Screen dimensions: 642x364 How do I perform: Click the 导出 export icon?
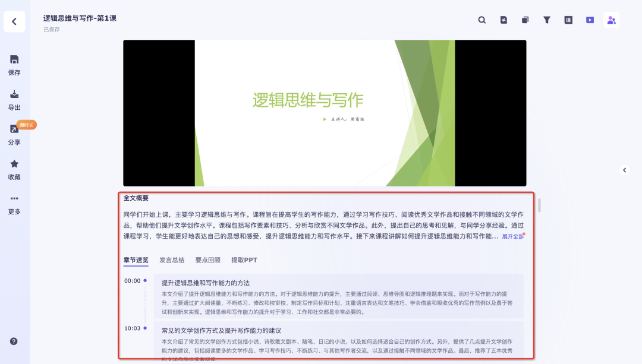(14, 95)
